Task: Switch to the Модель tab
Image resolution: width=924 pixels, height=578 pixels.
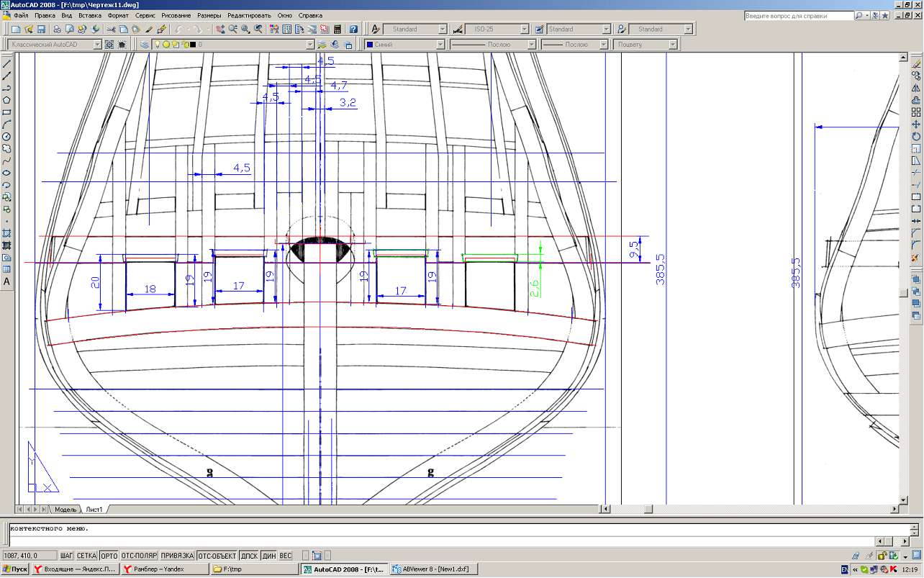Action: [x=65, y=509]
